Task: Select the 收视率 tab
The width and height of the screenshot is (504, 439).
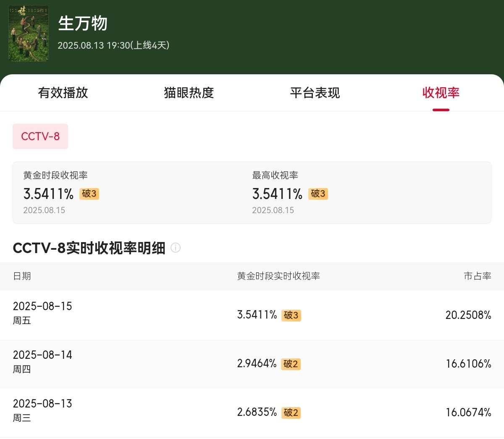Action: [441, 93]
